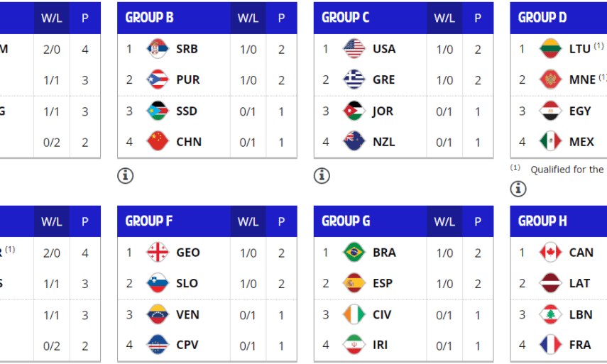Click the China flag icon

click(x=157, y=142)
